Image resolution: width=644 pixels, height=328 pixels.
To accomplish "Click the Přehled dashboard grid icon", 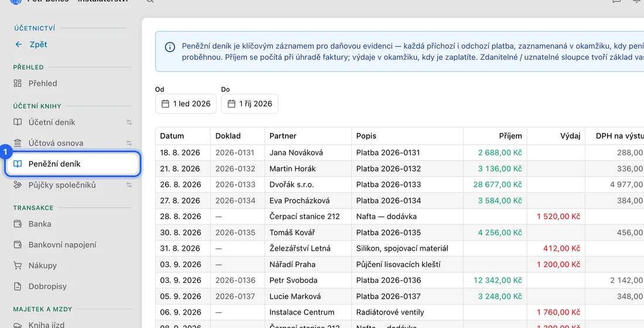I will (18, 83).
